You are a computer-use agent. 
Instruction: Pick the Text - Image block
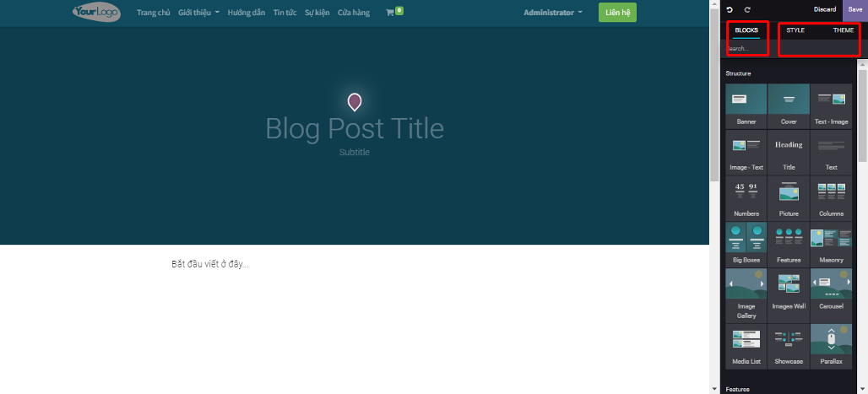click(x=831, y=105)
